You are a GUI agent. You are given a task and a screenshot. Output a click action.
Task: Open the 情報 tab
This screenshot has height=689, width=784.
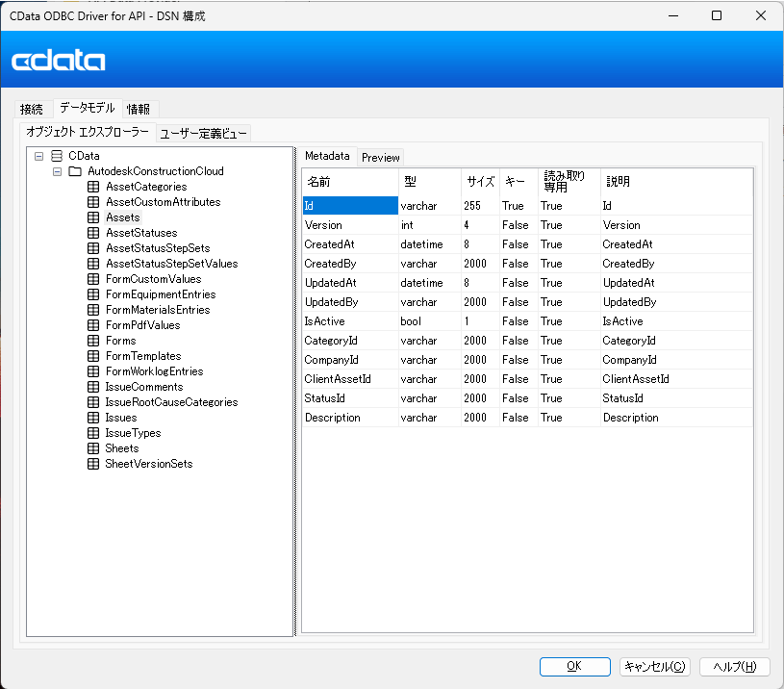point(139,109)
